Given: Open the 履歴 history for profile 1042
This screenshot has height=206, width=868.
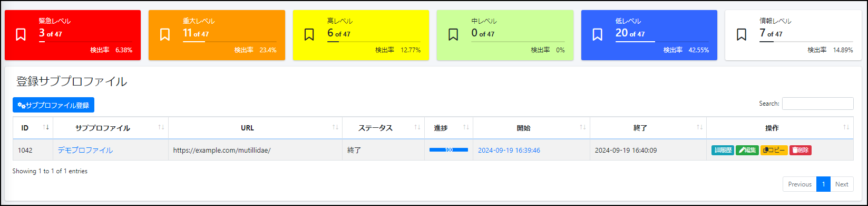Looking at the screenshot, I should [x=723, y=150].
